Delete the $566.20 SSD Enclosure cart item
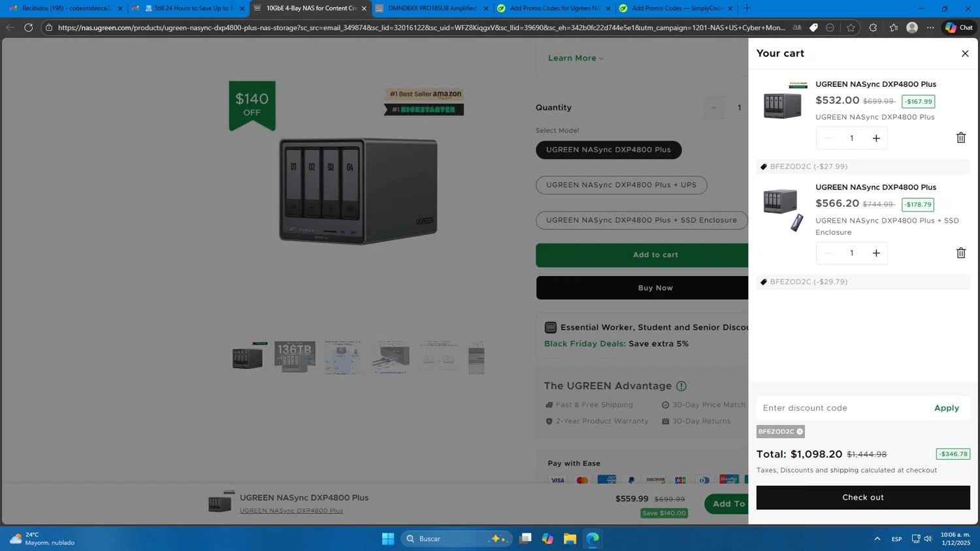Screen dimensions: 980x551 961,253
